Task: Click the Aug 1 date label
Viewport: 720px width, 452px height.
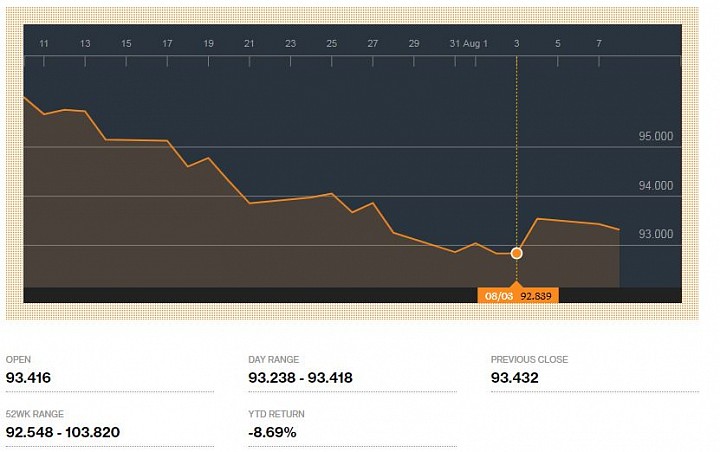Action: click(x=475, y=44)
